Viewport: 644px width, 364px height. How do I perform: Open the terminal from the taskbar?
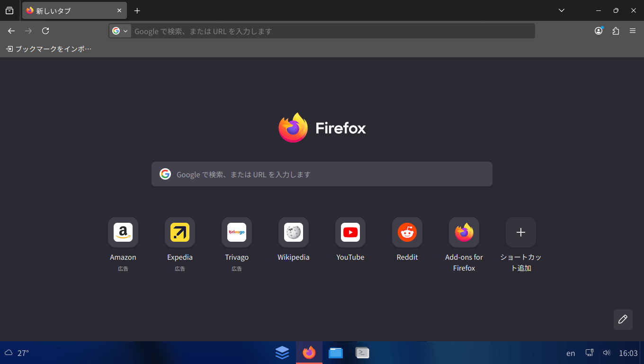(362, 353)
